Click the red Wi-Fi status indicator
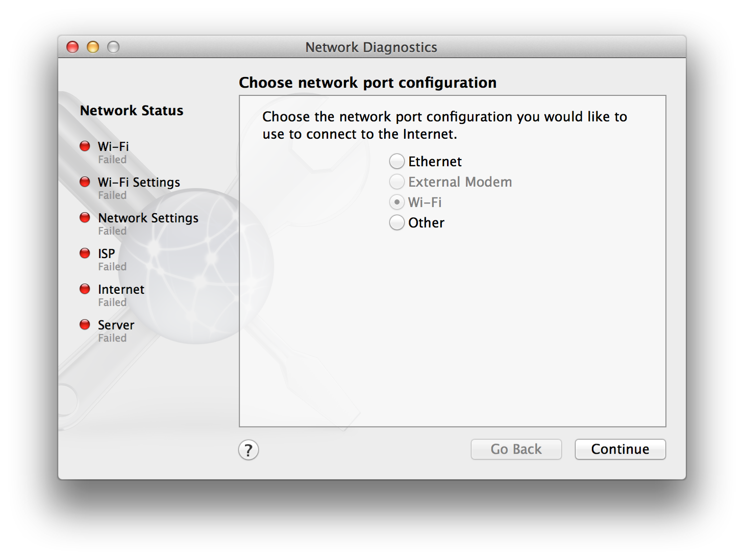 tap(85, 146)
